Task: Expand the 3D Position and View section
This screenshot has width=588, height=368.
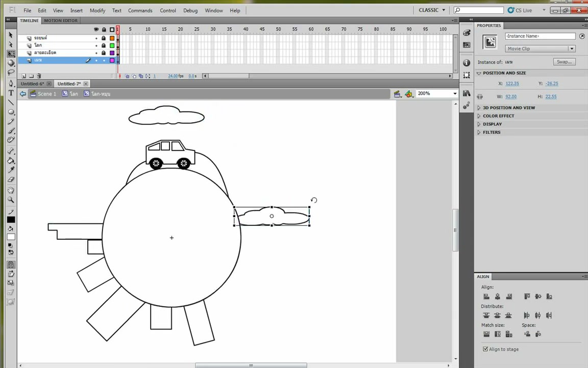Action: 479,108
